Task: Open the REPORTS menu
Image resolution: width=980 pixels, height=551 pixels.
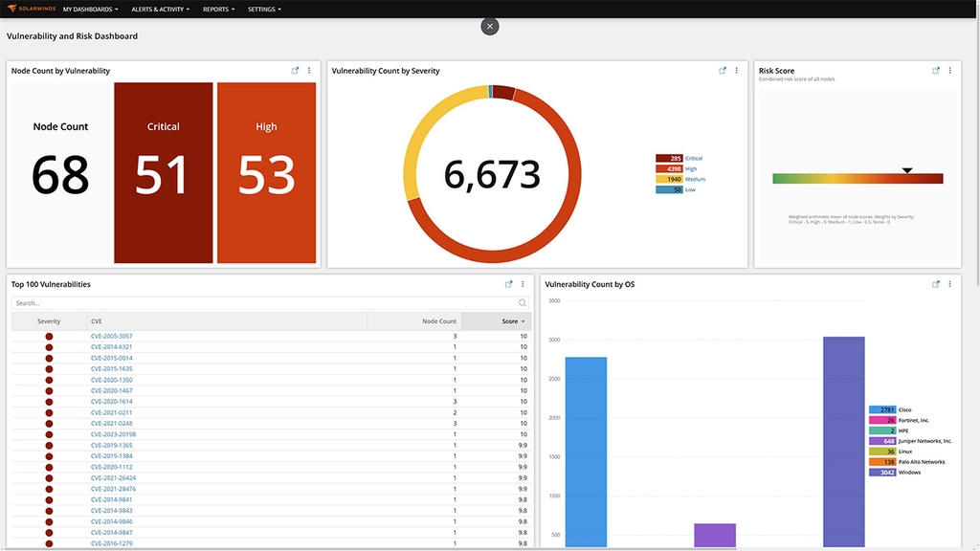Action: pyautogui.click(x=218, y=8)
